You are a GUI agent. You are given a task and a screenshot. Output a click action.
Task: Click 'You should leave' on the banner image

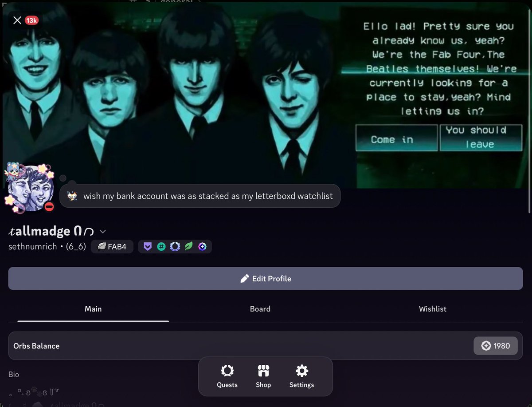[x=481, y=138]
